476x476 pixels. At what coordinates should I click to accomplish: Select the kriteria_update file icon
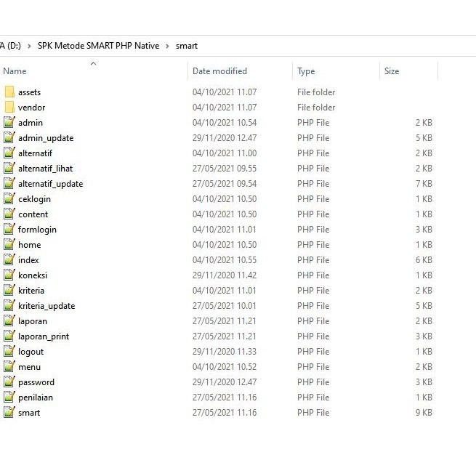coord(9,305)
